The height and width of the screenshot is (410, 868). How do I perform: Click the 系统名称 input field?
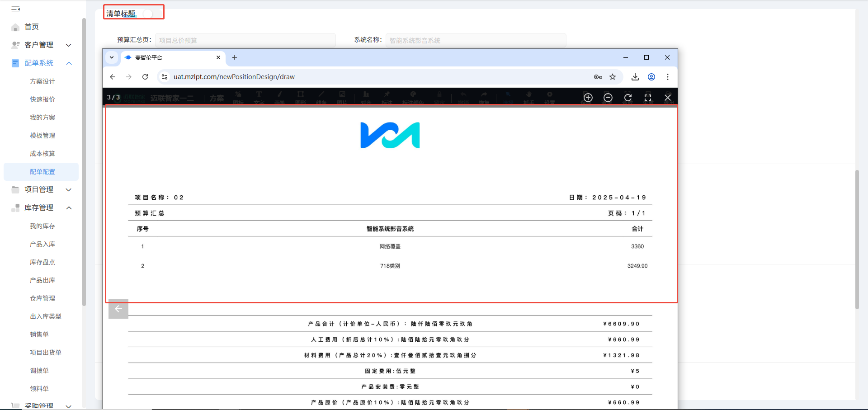476,40
